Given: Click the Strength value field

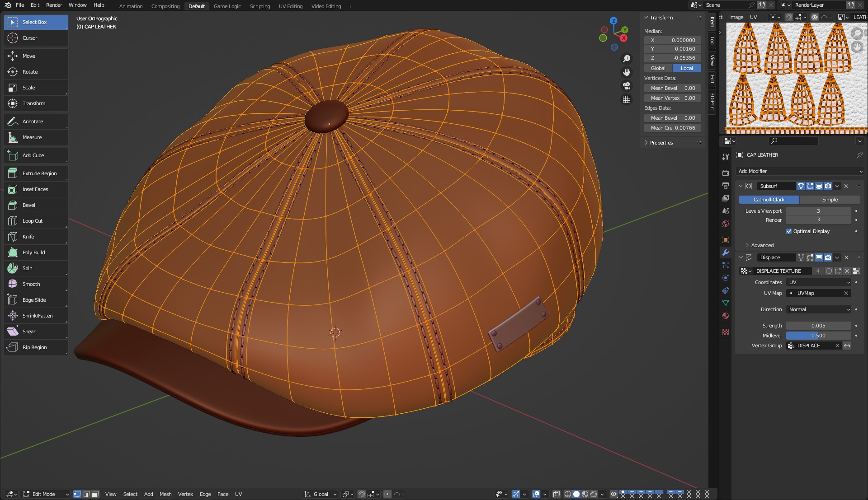Looking at the screenshot, I should (x=819, y=326).
